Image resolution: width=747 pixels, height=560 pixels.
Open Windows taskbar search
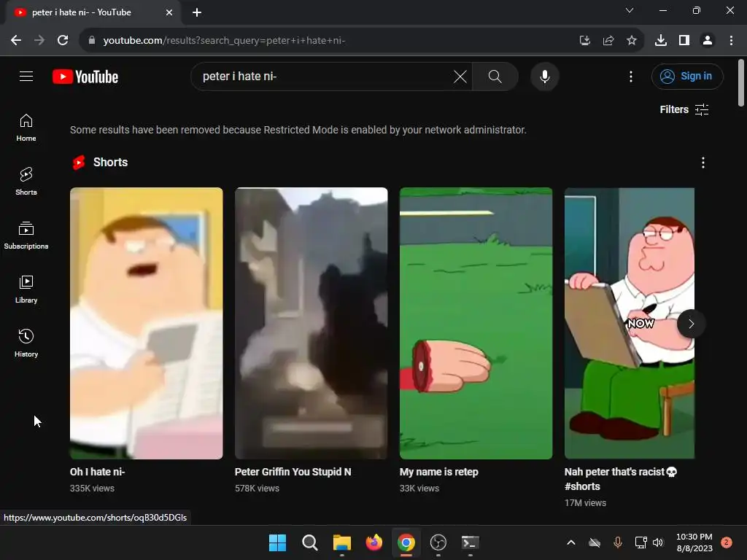click(309, 542)
